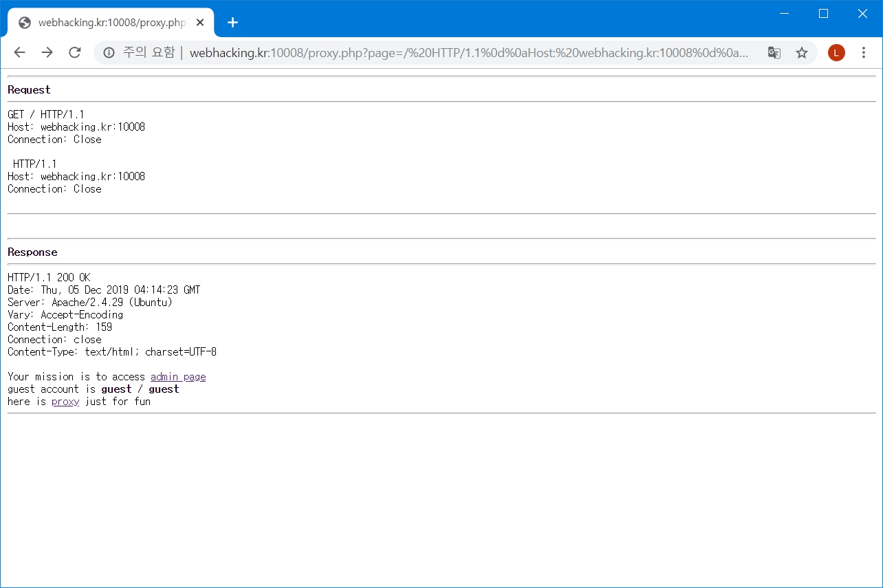This screenshot has height=588, width=883.
Task: Go forward to the next page
Action: tap(47, 53)
